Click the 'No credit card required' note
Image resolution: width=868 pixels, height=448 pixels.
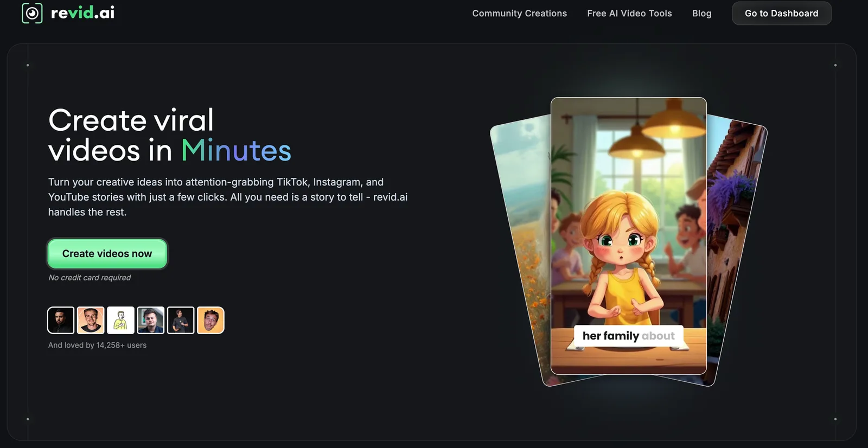(90, 278)
